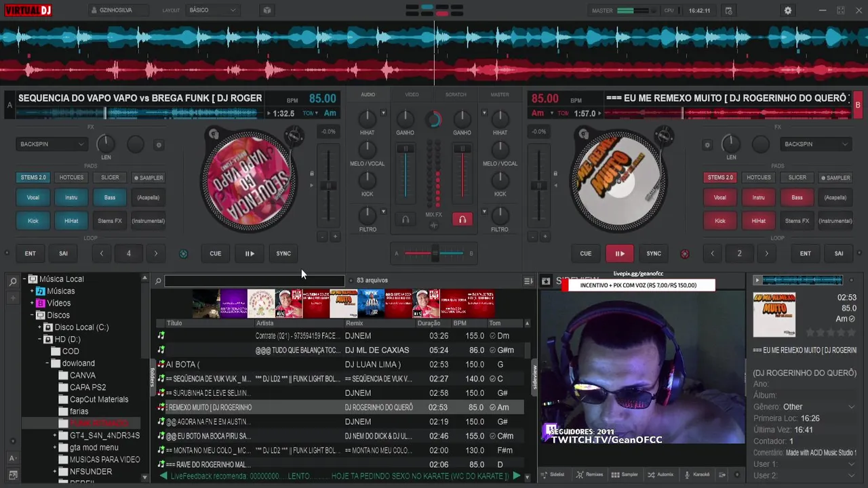Expand the Disco Local (C:) node
868x488 pixels.
(39, 327)
